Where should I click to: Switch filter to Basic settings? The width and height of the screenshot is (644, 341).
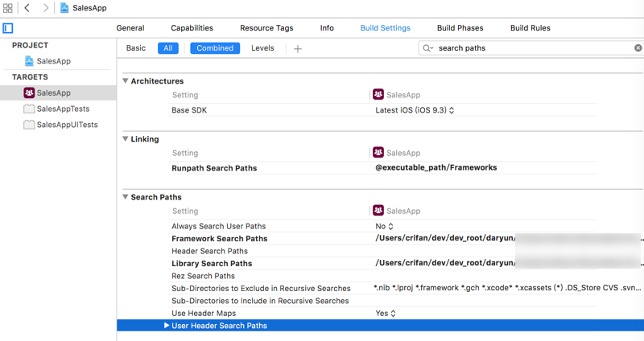point(136,48)
